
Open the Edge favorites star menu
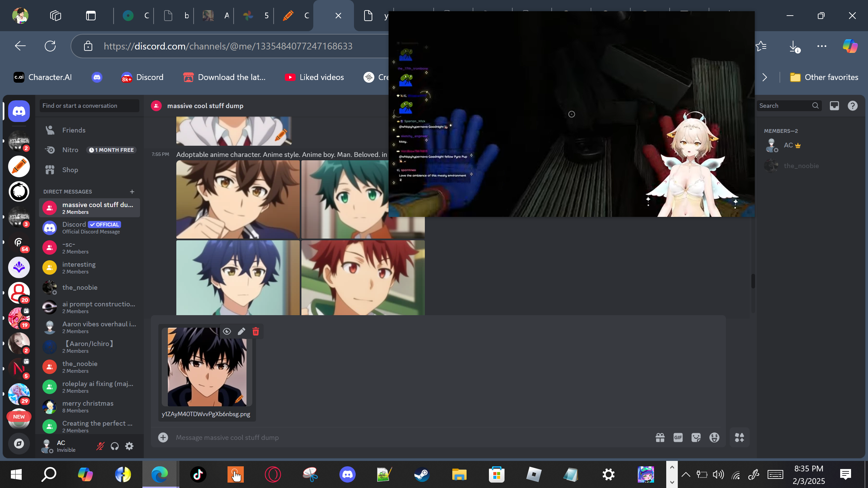pos(761,46)
